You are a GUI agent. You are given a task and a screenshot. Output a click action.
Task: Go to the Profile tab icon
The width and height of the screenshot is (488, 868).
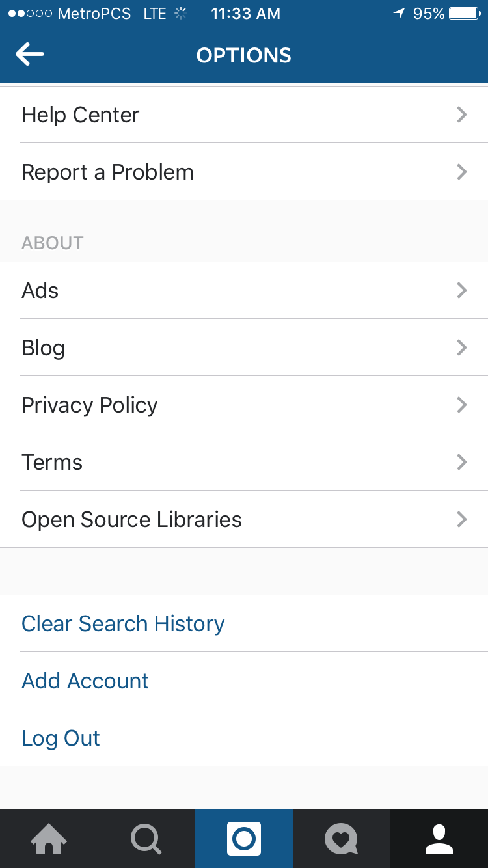pyautogui.click(x=439, y=839)
